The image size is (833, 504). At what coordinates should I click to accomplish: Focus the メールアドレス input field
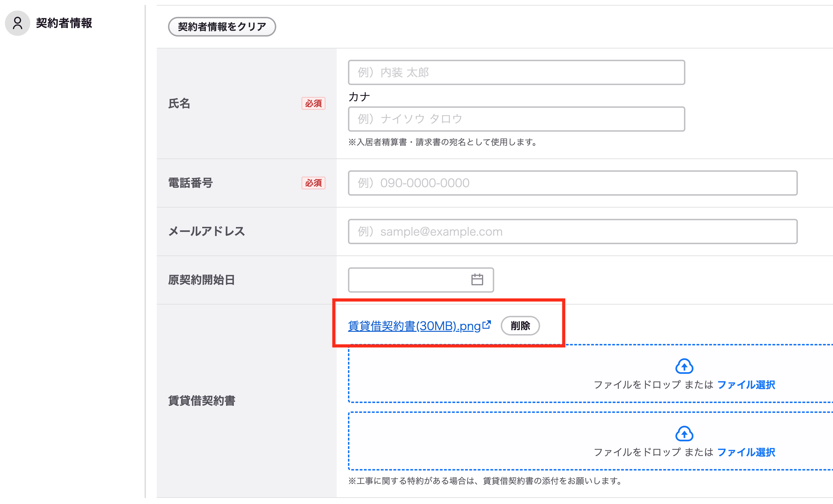(572, 231)
